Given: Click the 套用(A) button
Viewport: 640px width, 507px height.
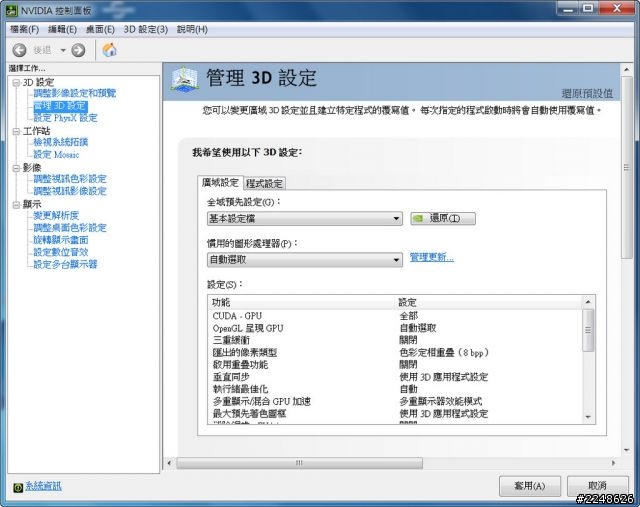Looking at the screenshot, I should point(530,486).
